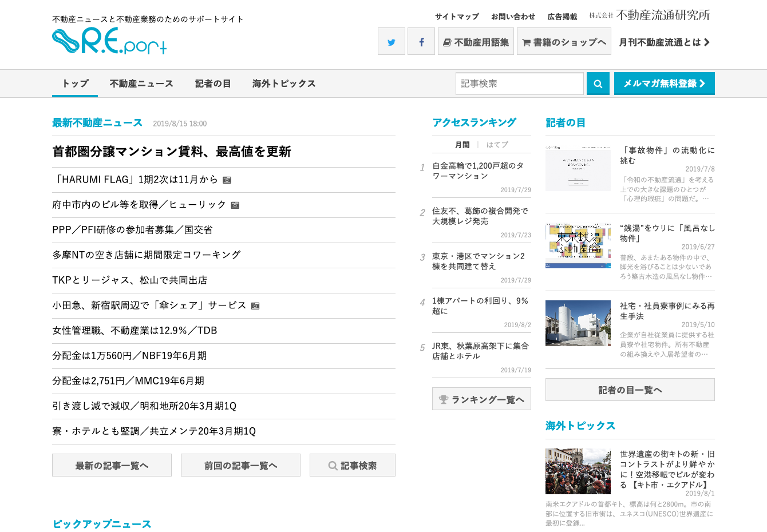Click ピックアップニュース section heading
This screenshot has height=532, width=767.
click(102, 524)
